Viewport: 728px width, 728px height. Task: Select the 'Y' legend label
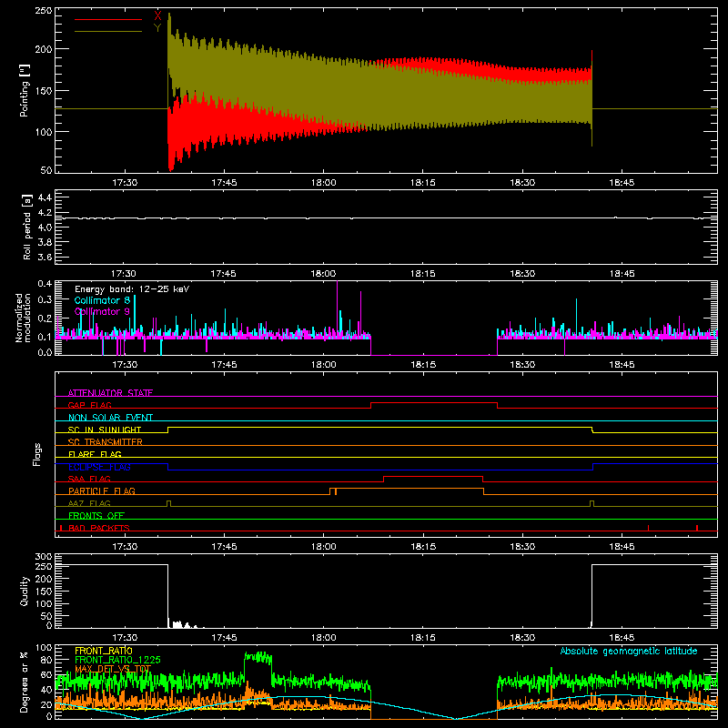(157, 28)
